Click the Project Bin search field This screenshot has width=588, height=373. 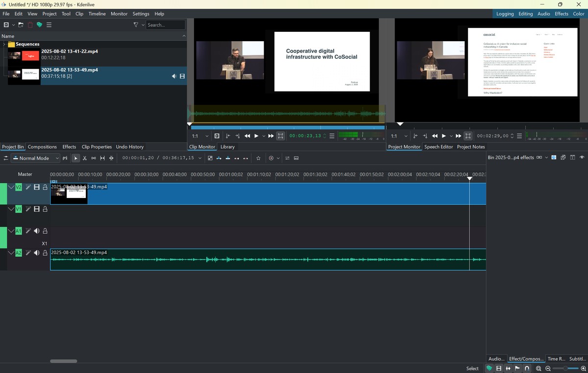click(165, 25)
